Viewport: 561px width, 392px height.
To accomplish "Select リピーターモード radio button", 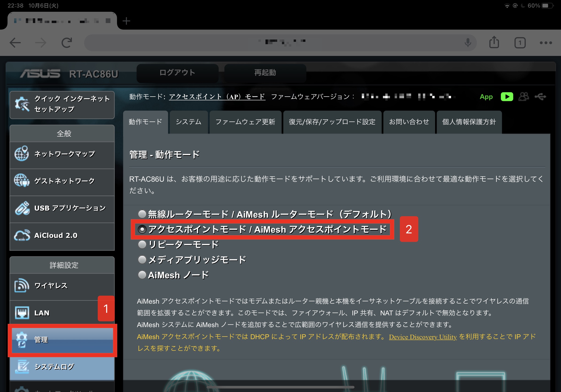I will click(x=142, y=244).
